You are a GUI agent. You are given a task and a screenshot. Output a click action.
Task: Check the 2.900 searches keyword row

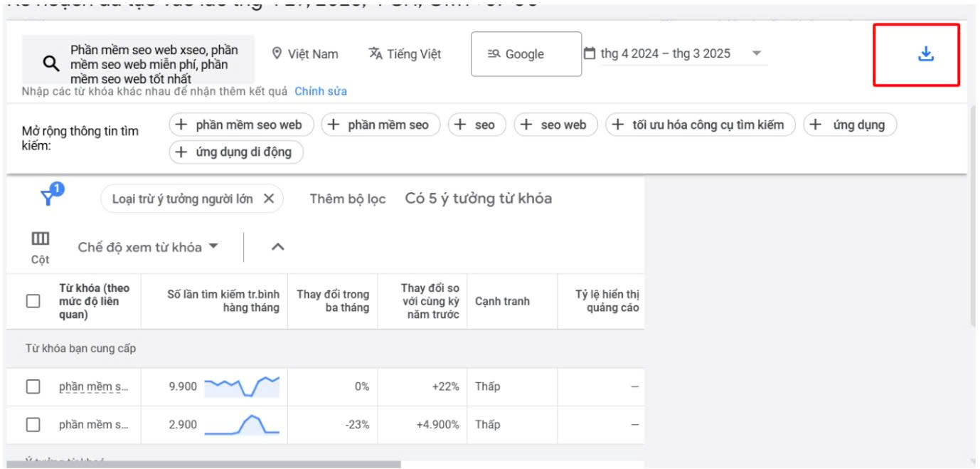(33, 425)
